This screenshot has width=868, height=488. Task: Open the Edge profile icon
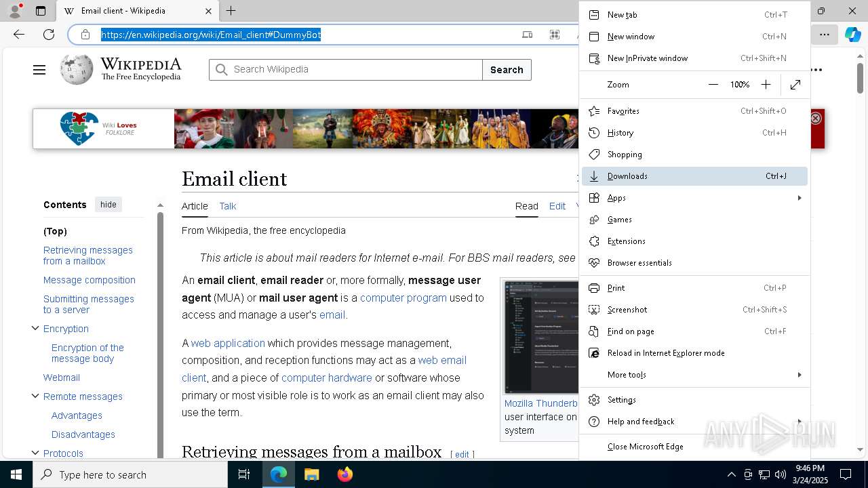[15, 11]
